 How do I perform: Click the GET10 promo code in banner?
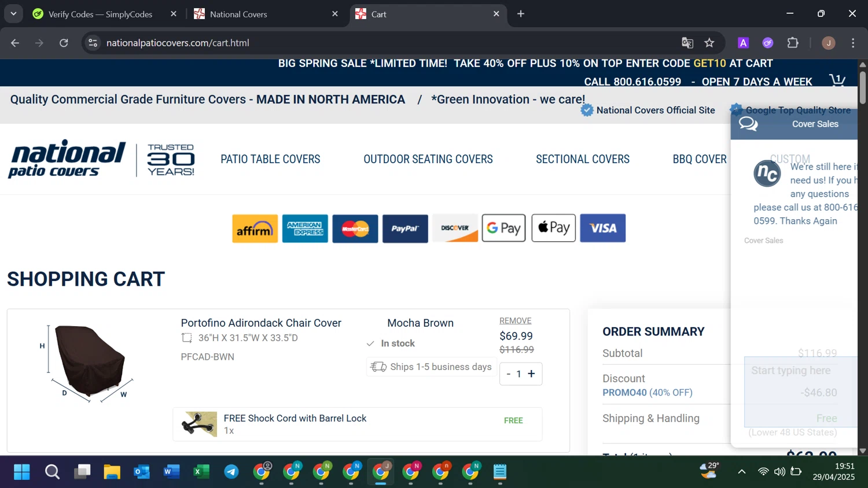point(709,64)
